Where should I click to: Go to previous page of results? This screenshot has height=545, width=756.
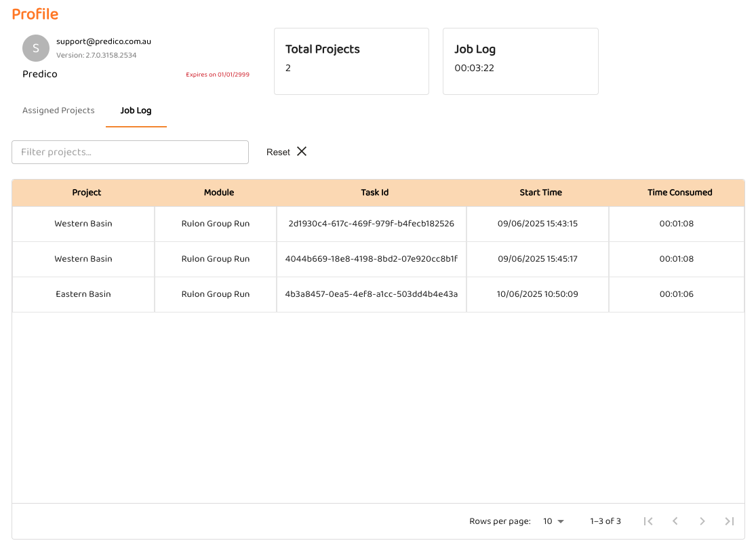point(675,521)
